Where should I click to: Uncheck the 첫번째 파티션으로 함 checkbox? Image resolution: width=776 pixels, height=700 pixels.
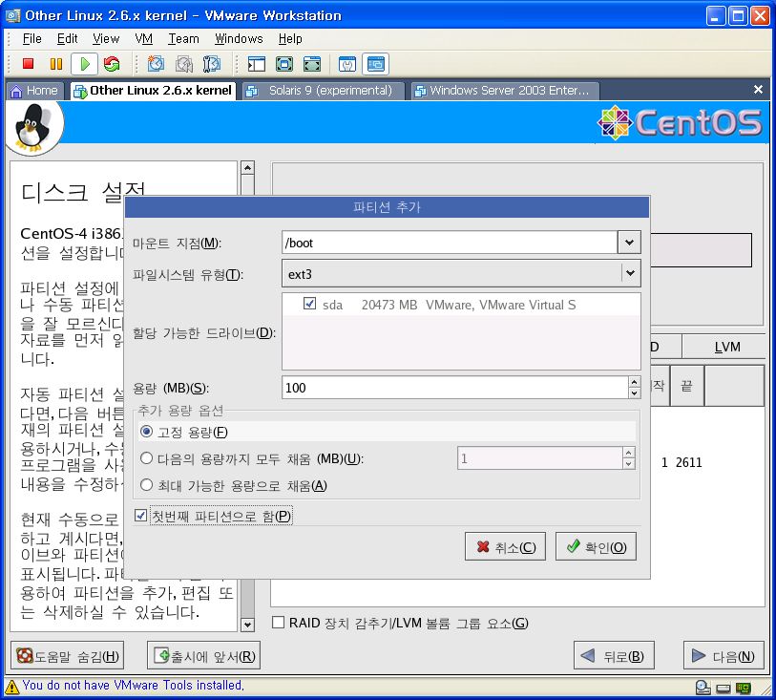point(141,516)
